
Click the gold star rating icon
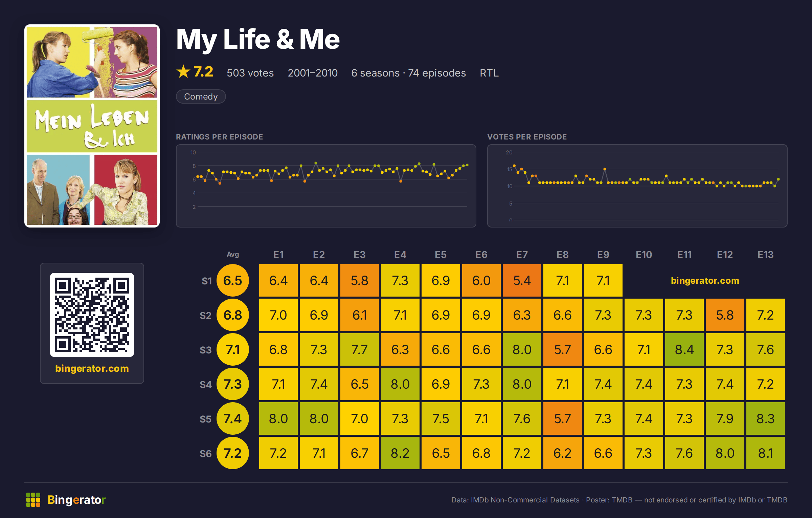(x=183, y=72)
